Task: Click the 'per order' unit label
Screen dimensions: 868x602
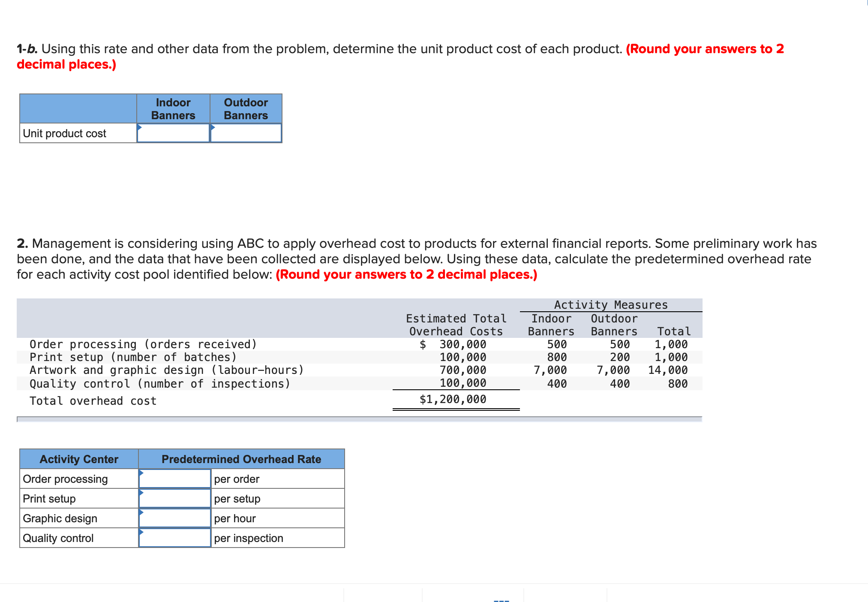Action: point(237,479)
